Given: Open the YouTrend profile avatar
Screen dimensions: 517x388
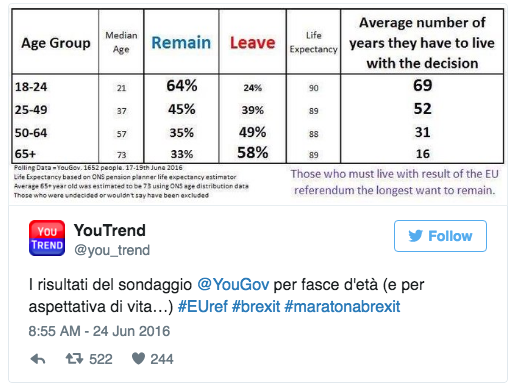Looking at the screenshot, I should [47, 238].
